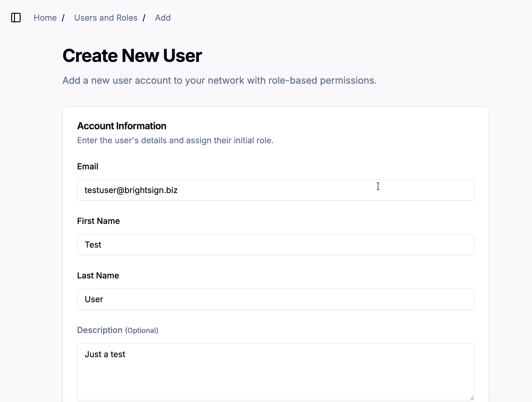Select the Last Name input
The width and height of the screenshot is (532, 402).
pos(276,299)
